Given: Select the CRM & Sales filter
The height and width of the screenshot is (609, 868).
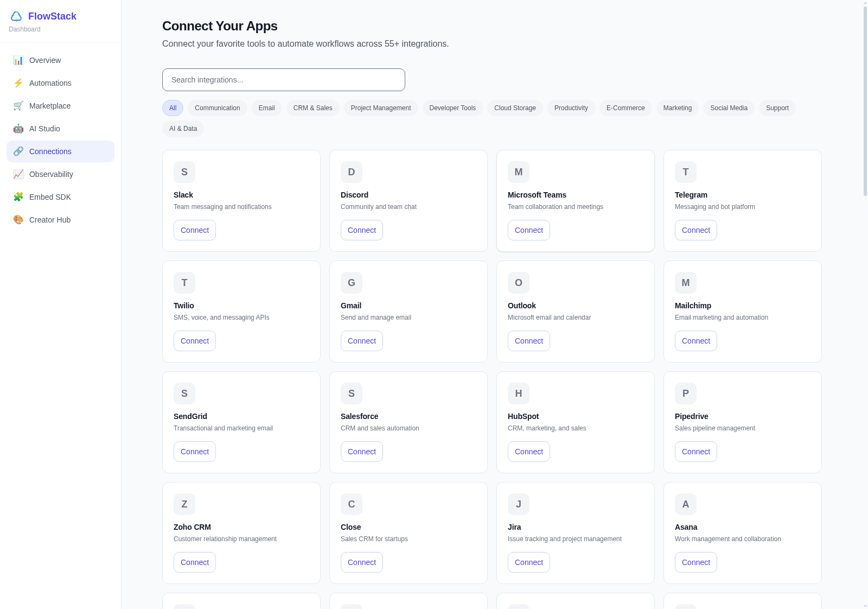Looking at the screenshot, I should point(313,108).
